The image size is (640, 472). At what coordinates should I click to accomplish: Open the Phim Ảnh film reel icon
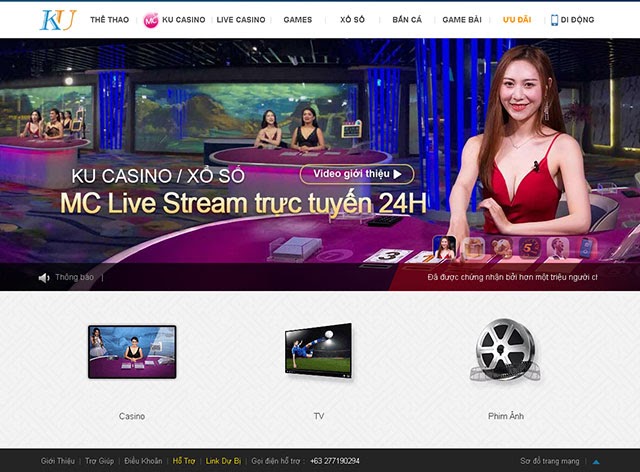pyautogui.click(x=506, y=350)
